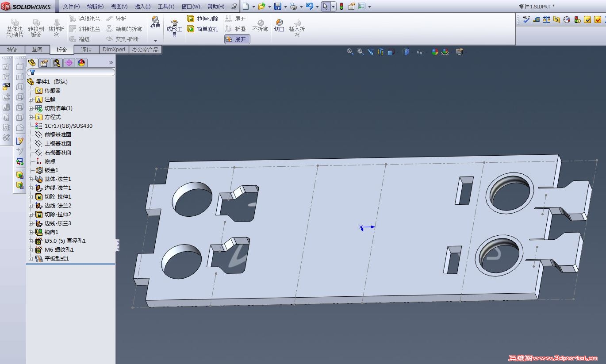Switch to the PropertyManager panel tab

click(44, 63)
